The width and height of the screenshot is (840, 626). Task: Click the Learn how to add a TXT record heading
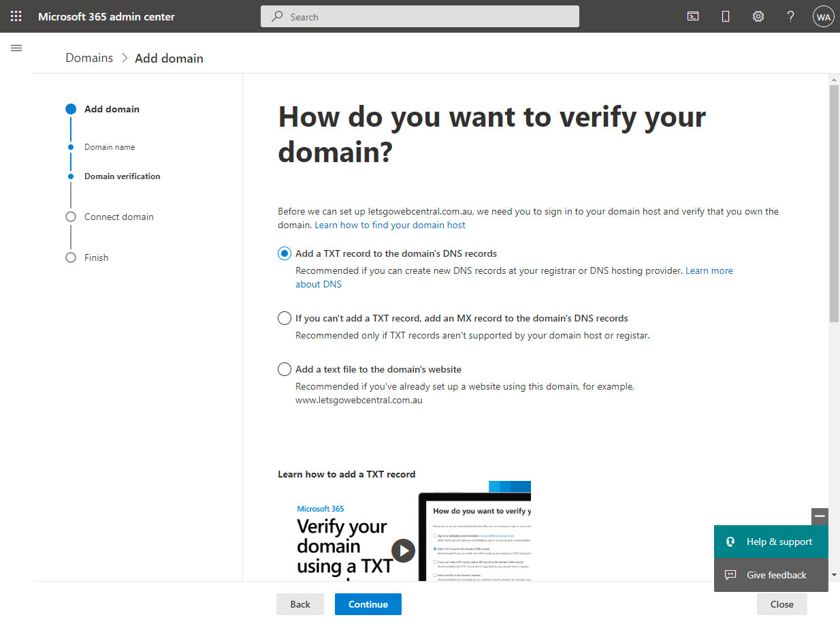pyautogui.click(x=346, y=474)
